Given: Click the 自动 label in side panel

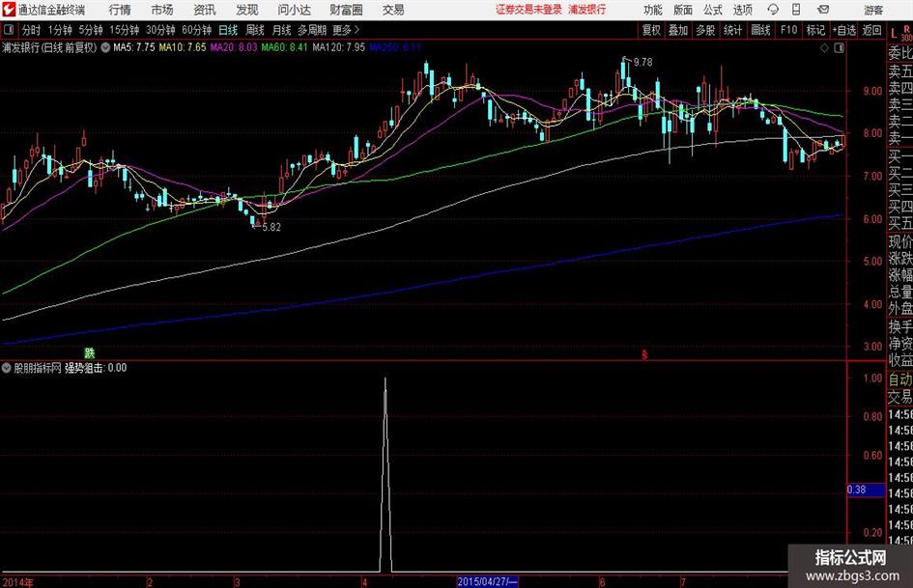Looking at the screenshot, I should [900, 379].
